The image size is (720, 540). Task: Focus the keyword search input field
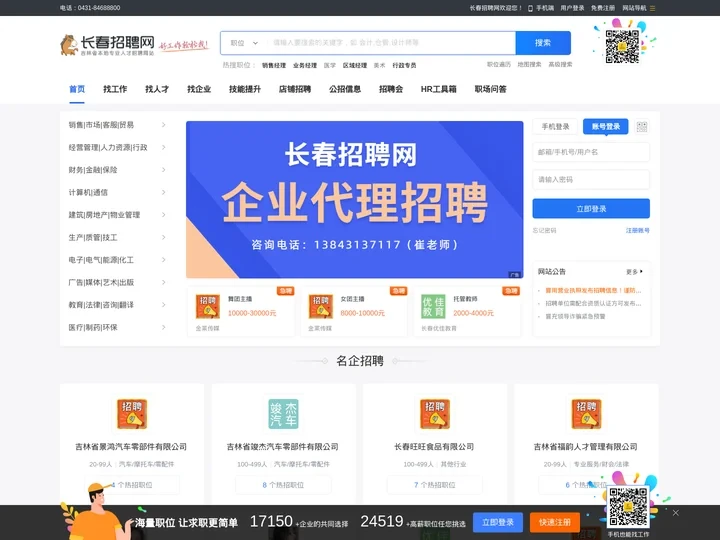pyautogui.click(x=391, y=43)
